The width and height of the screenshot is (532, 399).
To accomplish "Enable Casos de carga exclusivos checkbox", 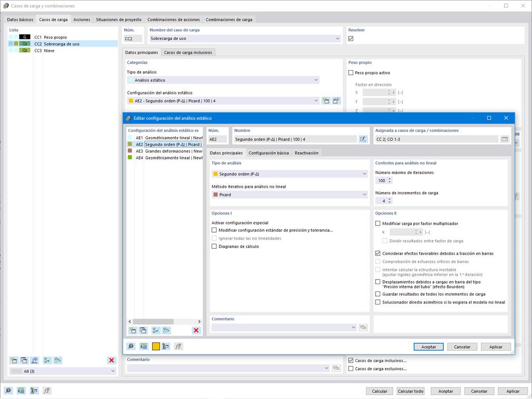I will pyautogui.click(x=351, y=369).
